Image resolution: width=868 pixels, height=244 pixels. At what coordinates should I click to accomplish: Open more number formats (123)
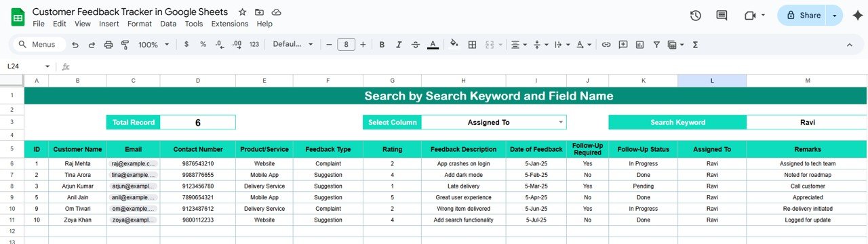click(x=254, y=45)
